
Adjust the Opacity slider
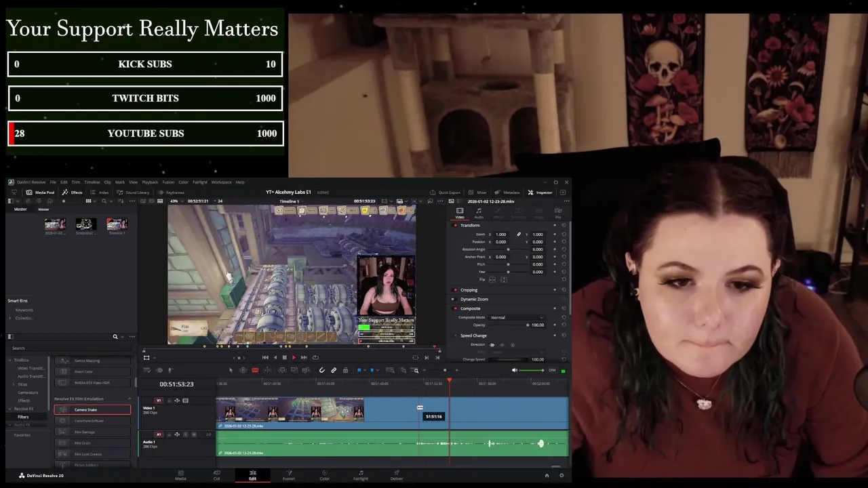(509, 325)
